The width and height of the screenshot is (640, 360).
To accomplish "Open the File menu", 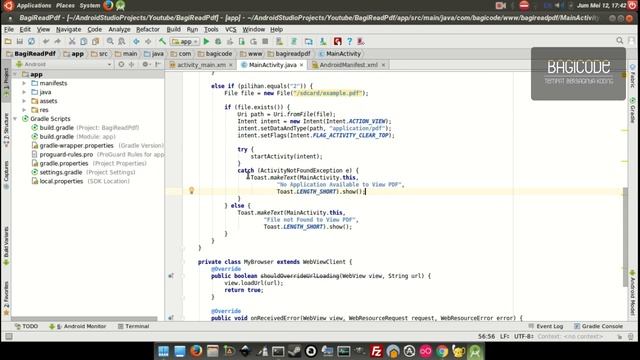I will coord(9,29).
